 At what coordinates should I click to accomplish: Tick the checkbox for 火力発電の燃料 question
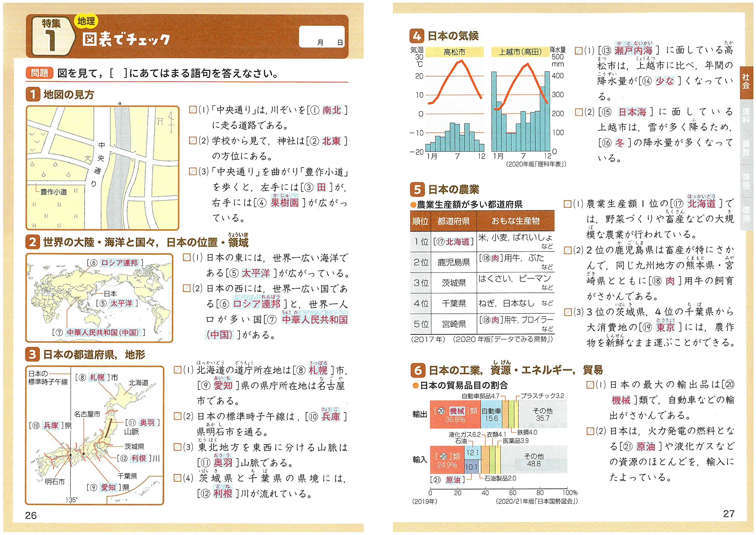591,431
